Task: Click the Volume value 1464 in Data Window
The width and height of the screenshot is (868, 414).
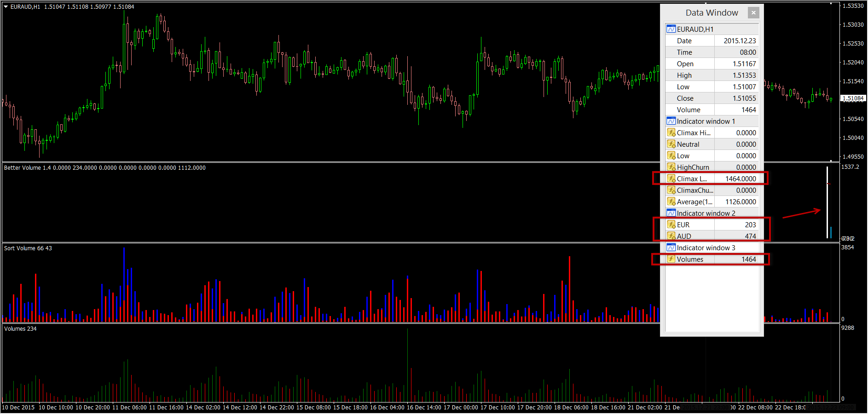Action: coord(749,109)
